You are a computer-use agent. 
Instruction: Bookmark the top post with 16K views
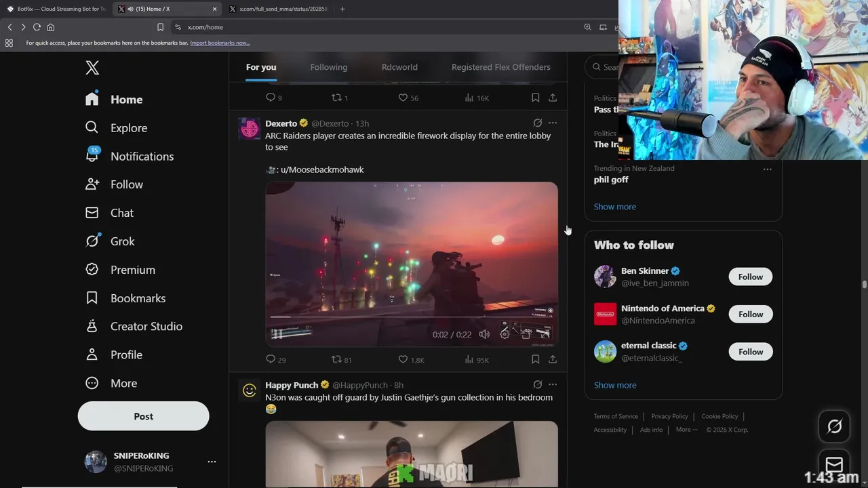(x=535, y=98)
